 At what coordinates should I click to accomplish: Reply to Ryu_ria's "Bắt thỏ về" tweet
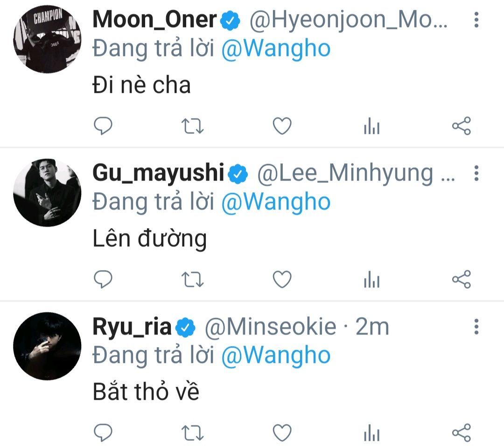pos(103,432)
